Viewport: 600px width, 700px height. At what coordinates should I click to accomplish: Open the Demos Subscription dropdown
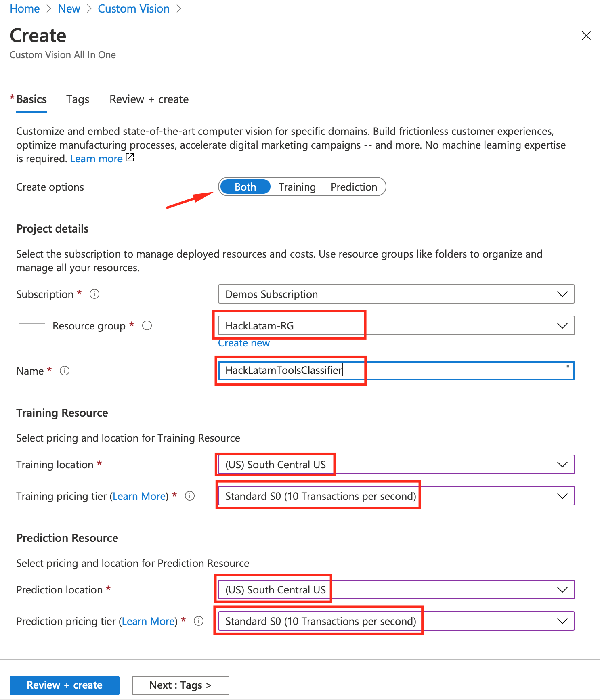pyautogui.click(x=562, y=294)
